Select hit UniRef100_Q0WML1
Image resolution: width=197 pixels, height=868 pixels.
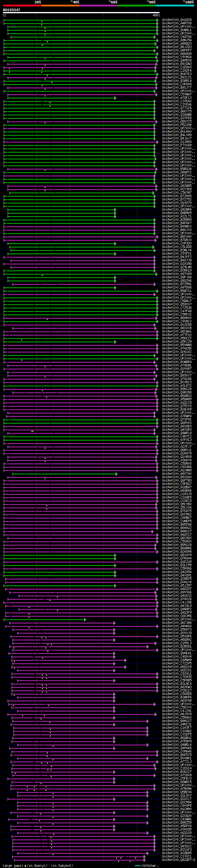click(177, 30)
